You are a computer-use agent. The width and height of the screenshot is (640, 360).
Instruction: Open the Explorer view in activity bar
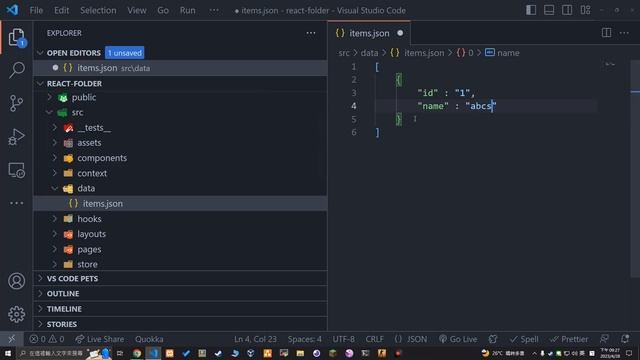tap(16, 38)
